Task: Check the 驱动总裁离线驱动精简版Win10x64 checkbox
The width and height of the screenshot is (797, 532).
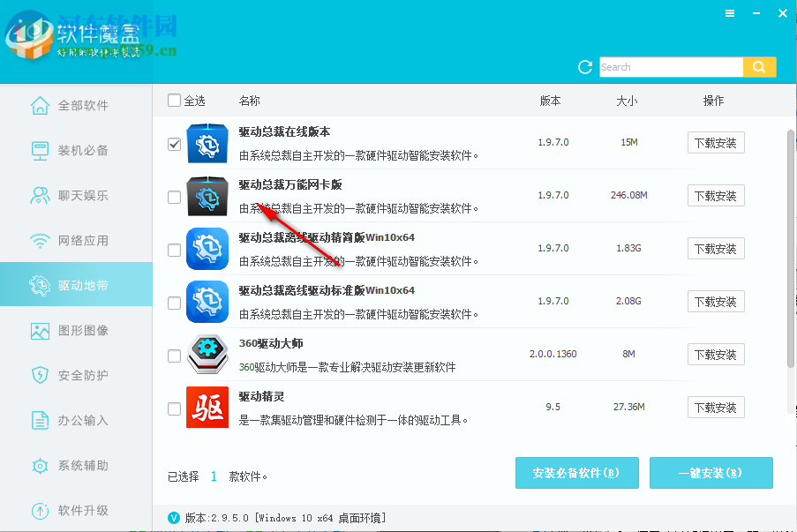Action: pos(175,250)
